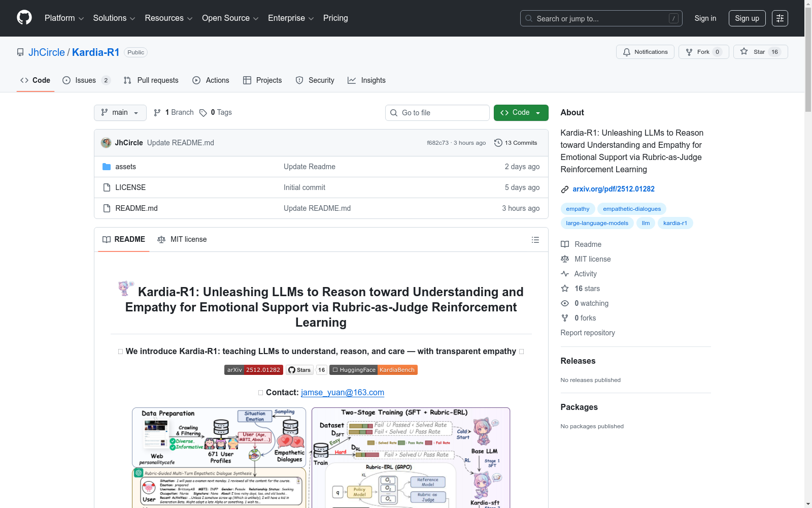
Task: Click the Sign in link
Action: click(x=705, y=18)
